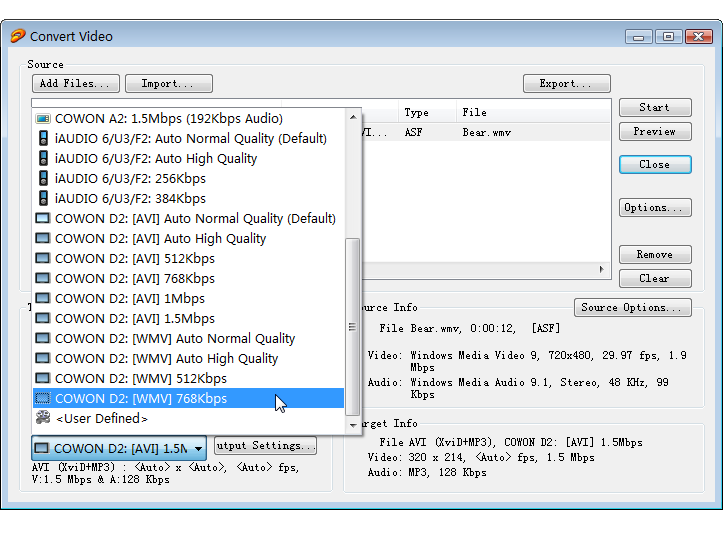Minimize the Convert Video window
The image size is (723, 542).
[x=639, y=36]
